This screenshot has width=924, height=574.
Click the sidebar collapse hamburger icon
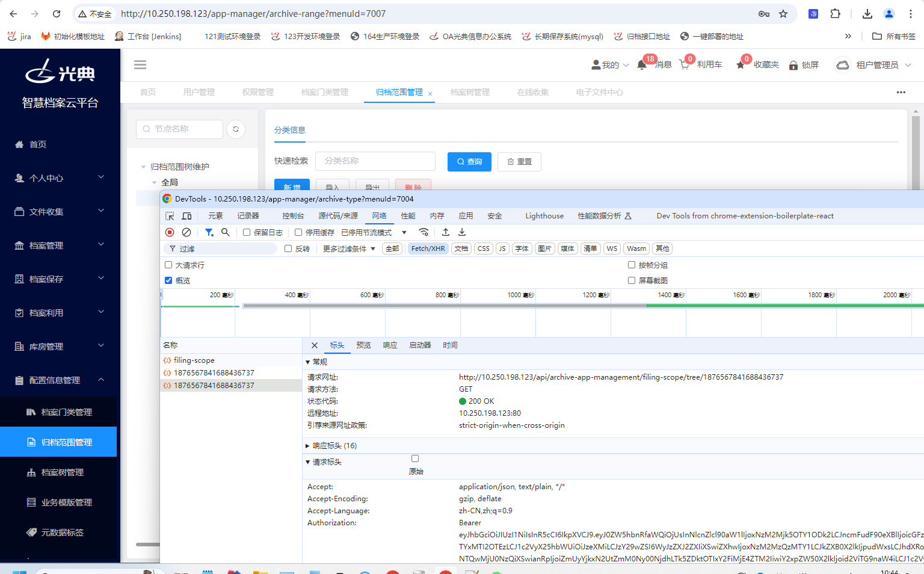pos(140,65)
